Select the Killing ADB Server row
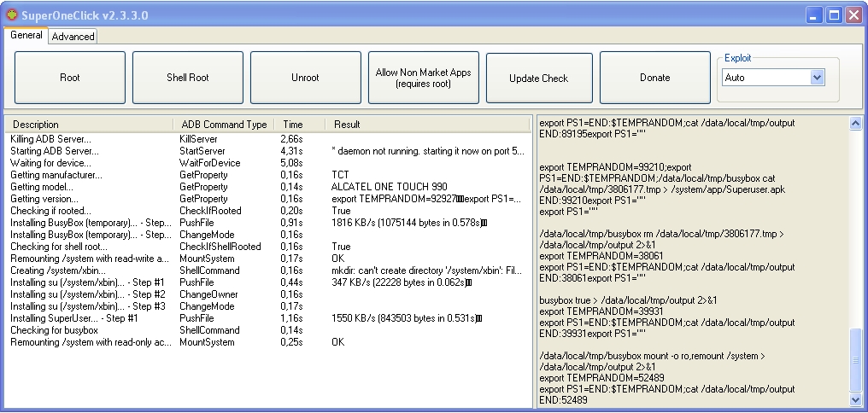This screenshot has height=413, width=868. 51,138
